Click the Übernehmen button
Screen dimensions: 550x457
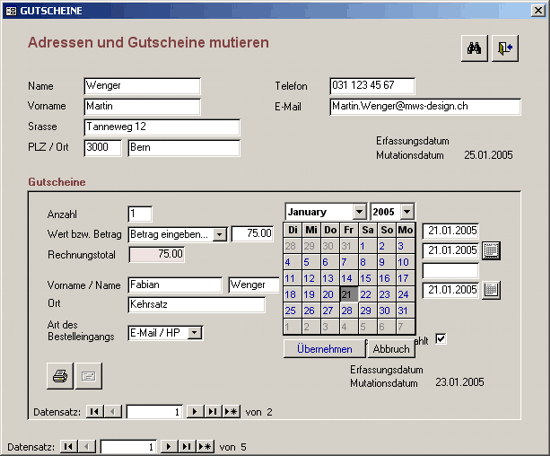[x=324, y=349]
